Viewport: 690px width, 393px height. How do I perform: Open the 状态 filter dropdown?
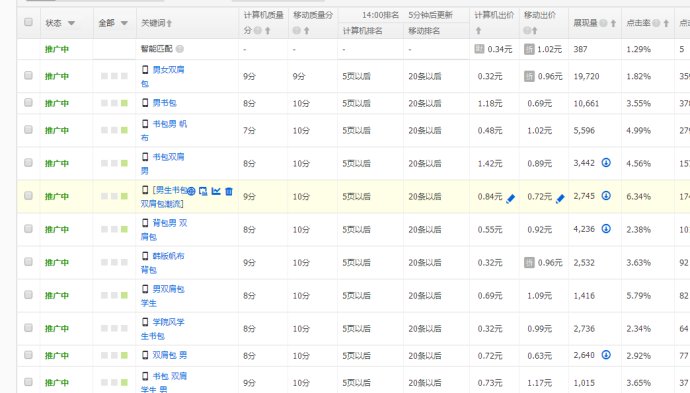point(71,23)
